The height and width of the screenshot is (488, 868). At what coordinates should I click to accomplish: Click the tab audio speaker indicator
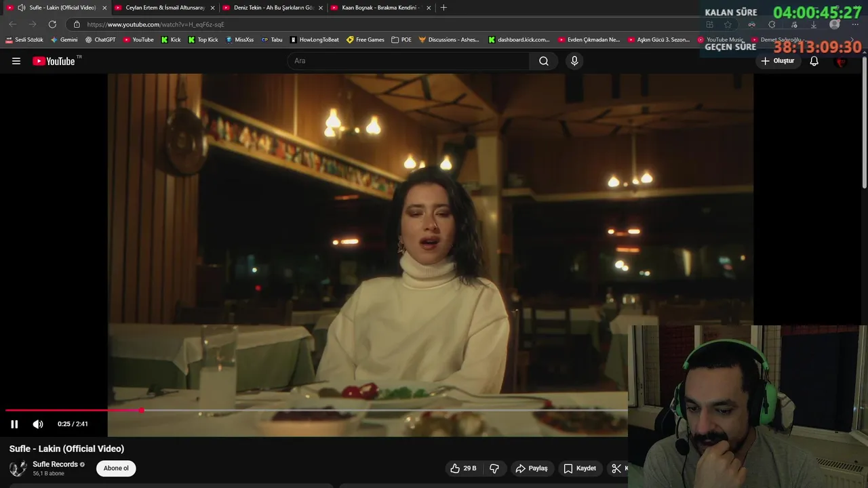click(21, 7)
